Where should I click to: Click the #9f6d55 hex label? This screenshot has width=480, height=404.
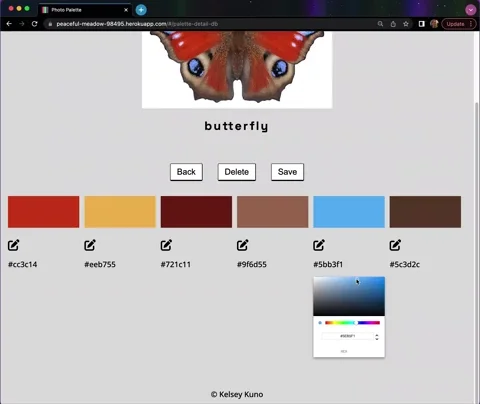(x=252, y=265)
